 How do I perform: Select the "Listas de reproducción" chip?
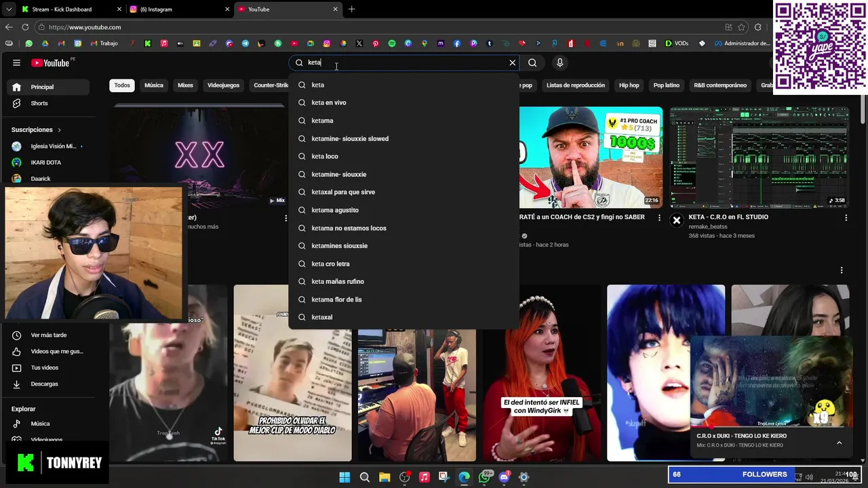click(576, 85)
